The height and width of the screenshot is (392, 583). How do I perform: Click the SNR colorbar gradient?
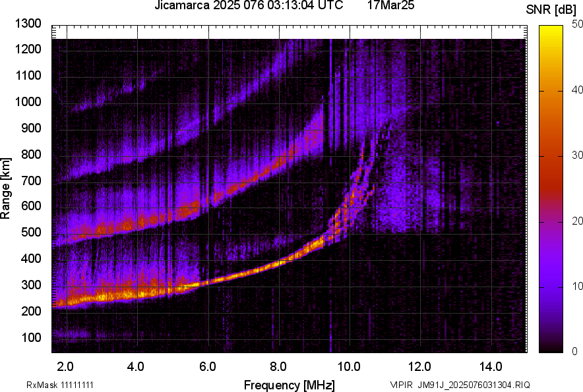pyautogui.click(x=551, y=189)
